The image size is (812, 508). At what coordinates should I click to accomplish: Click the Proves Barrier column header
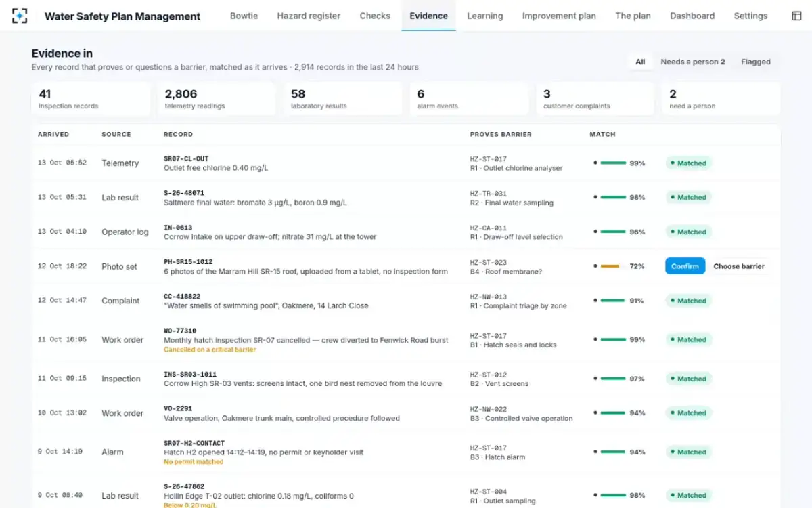pos(501,134)
